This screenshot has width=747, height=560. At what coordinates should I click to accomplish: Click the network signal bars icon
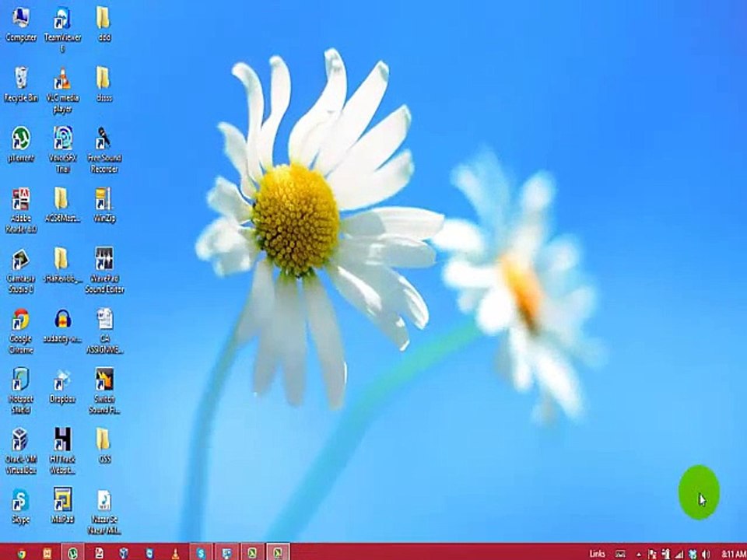(x=679, y=553)
